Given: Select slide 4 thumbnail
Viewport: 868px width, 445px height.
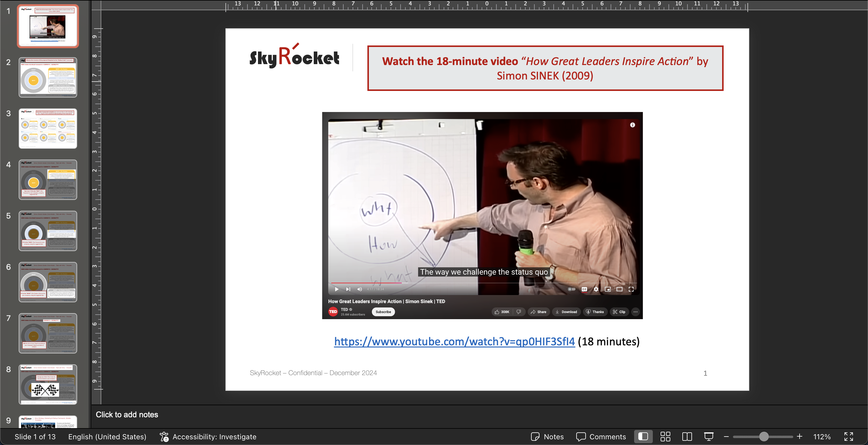Looking at the screenshot, I should click(x=48, y=179).
